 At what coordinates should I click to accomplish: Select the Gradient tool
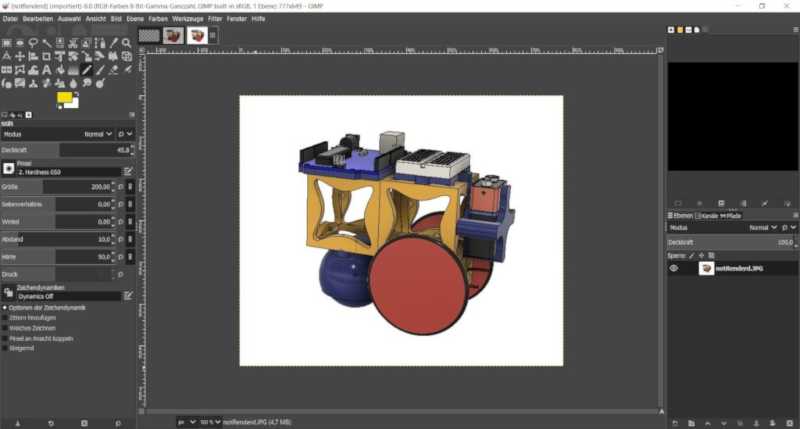(x=73, y=69)
